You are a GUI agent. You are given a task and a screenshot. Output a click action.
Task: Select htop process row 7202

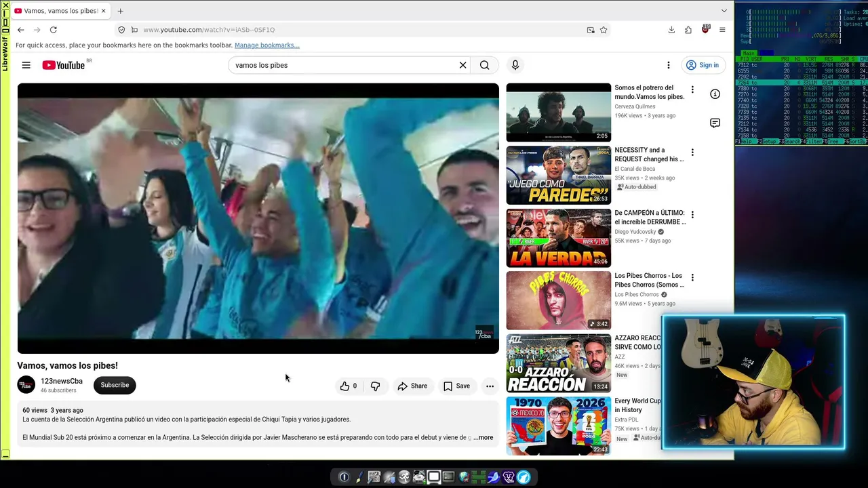point(802,77)
